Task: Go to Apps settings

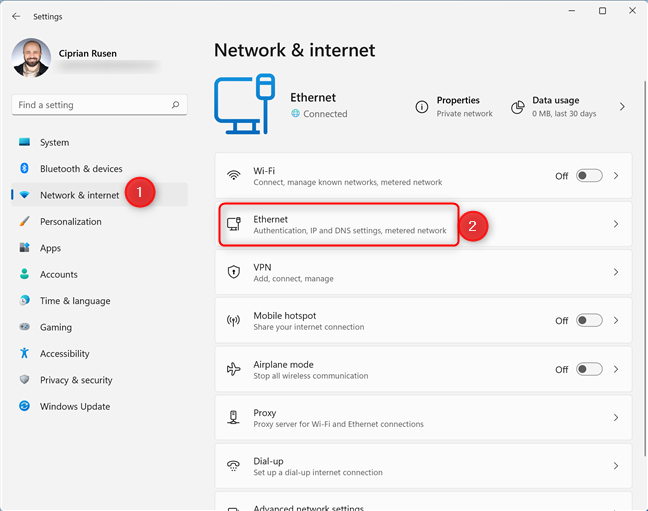Action: 99,248
